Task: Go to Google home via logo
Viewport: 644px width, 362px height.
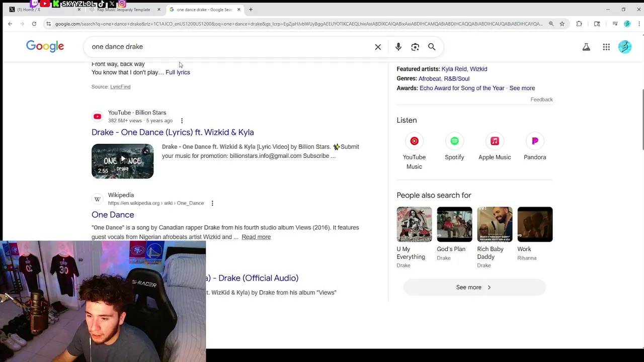Action: coord(45,46)
